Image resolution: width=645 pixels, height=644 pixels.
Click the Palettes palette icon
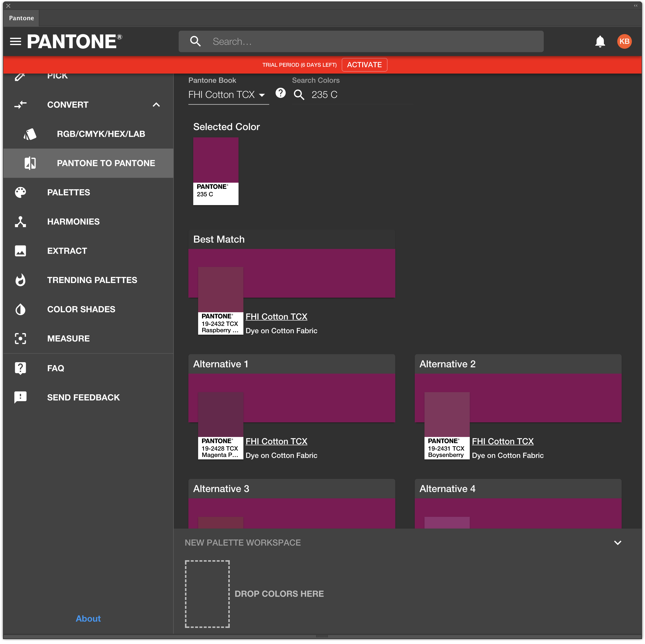[20, 192]
